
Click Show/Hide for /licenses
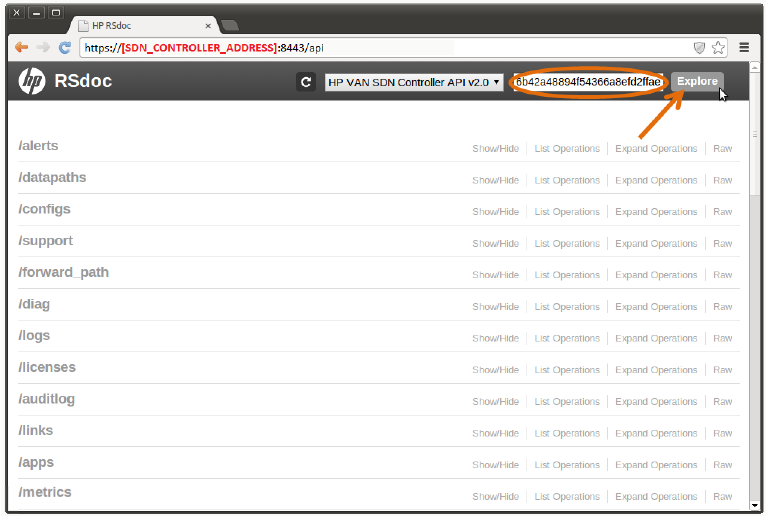click(x=496, y=370)
